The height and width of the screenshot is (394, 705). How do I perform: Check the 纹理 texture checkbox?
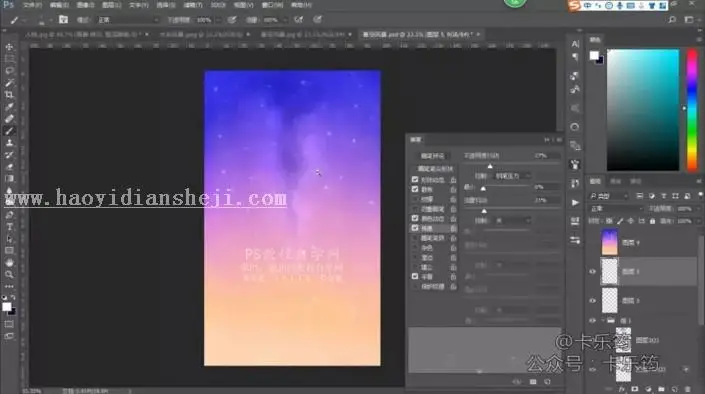(x=415, y=199)
